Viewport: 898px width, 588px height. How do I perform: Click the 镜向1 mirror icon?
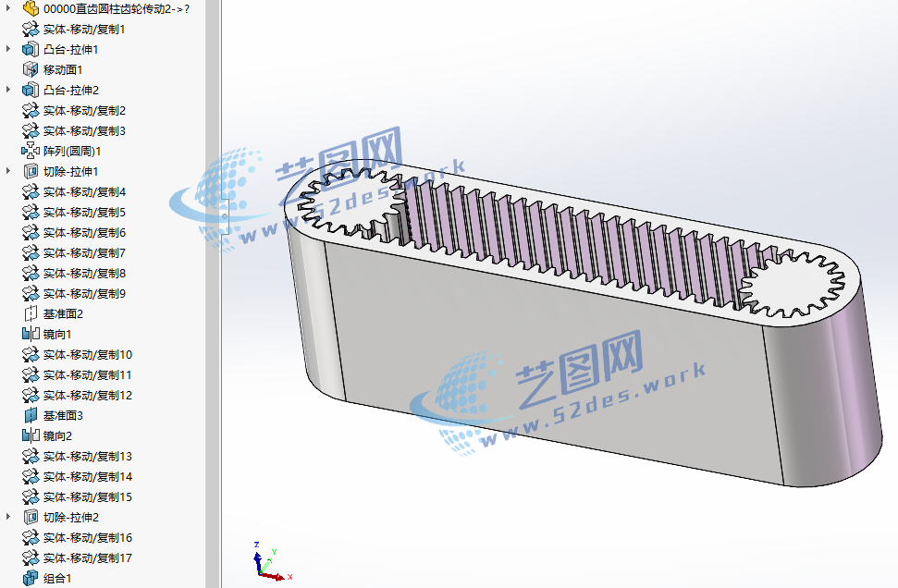(x=31, y=335)
